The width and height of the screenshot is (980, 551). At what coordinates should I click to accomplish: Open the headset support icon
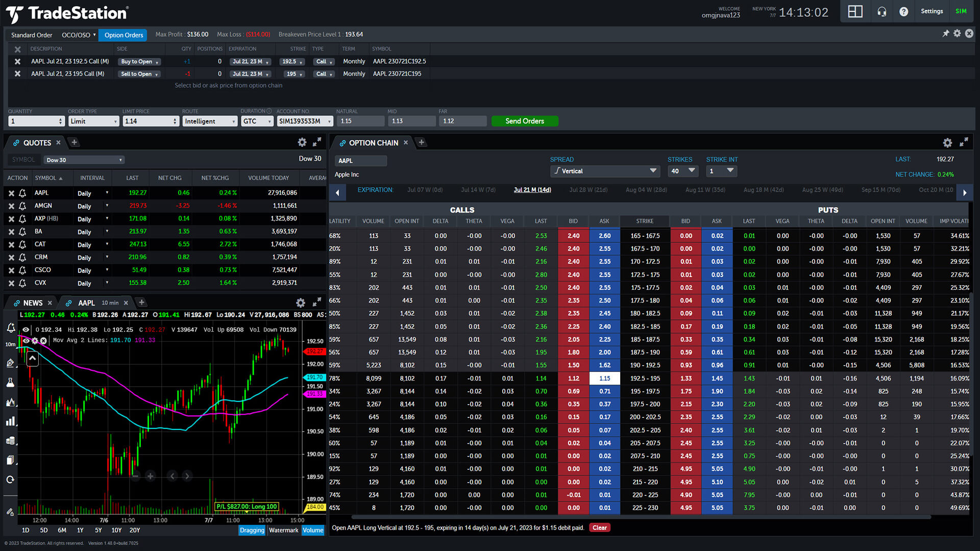(x=881, y=12)
